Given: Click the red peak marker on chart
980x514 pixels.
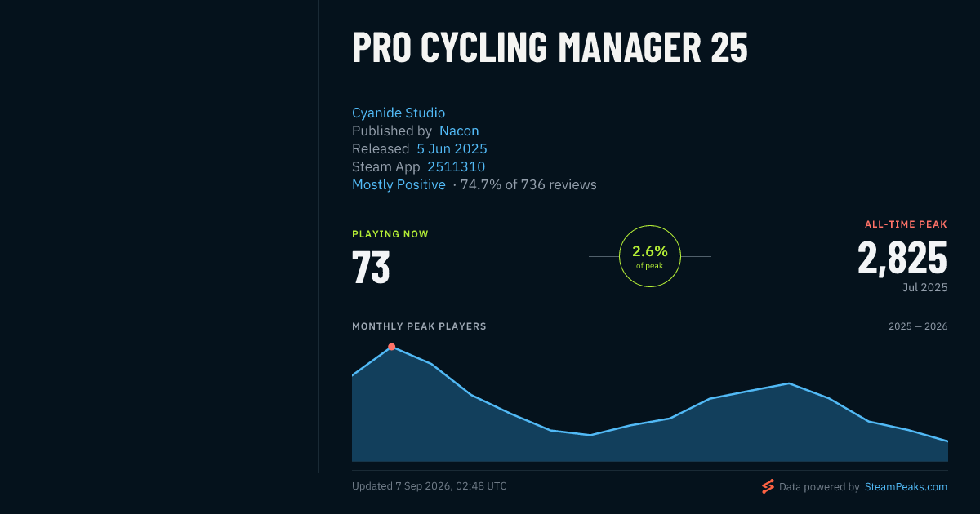Looking at the screenshot, I should [x=391, y=347].
